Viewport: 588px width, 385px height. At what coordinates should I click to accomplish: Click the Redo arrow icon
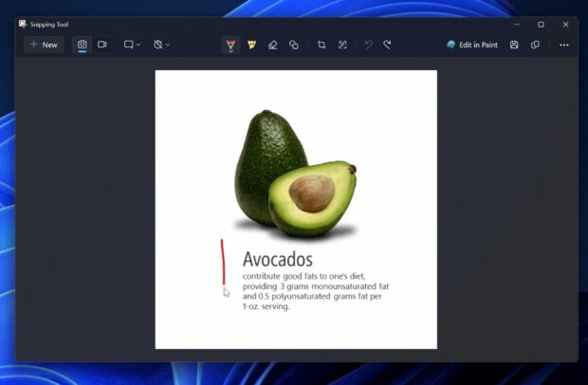pos(387,45)
